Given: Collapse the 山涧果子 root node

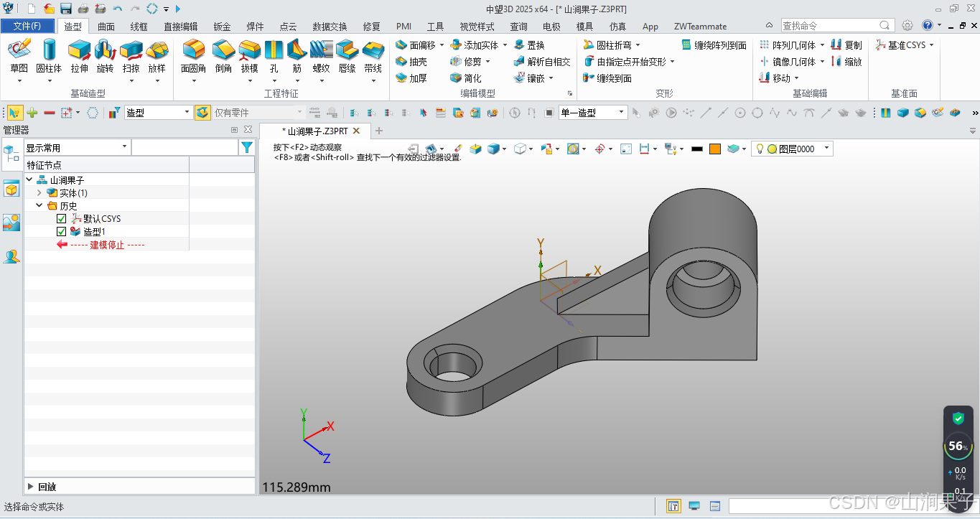Looking at the screenshot, I should pyautogui.click(x=29, y=179).
